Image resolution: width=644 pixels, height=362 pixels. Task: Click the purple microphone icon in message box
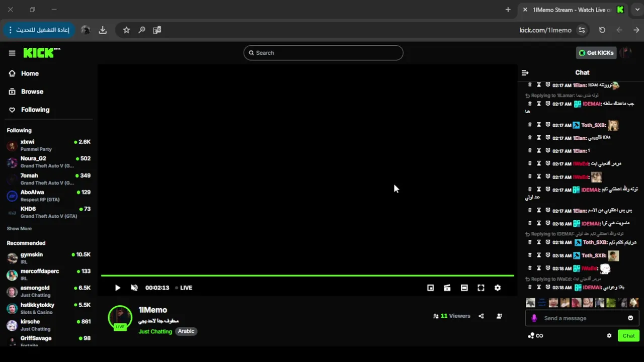pos(534,318)
